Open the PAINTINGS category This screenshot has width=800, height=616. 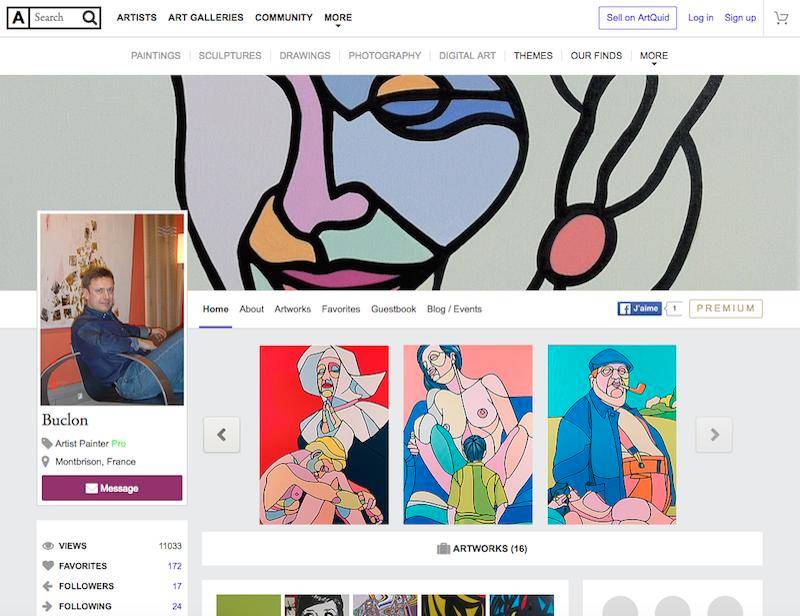(x=156, y=56)
